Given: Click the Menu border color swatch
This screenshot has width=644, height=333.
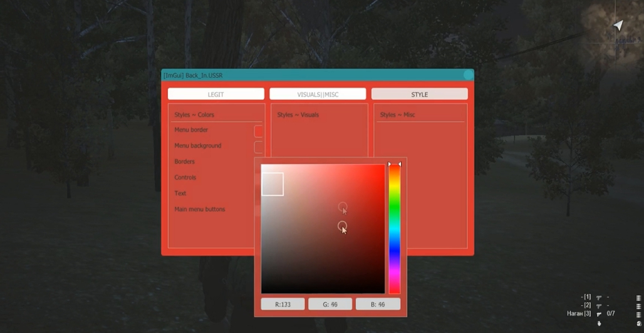Looking at the screenshot, I should (258, 131).
